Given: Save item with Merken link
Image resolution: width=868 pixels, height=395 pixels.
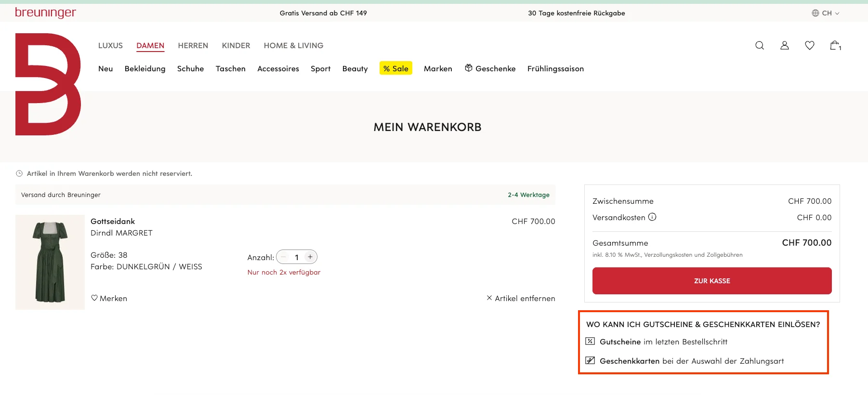Looking at the screenshot, I should coord(109,298).
